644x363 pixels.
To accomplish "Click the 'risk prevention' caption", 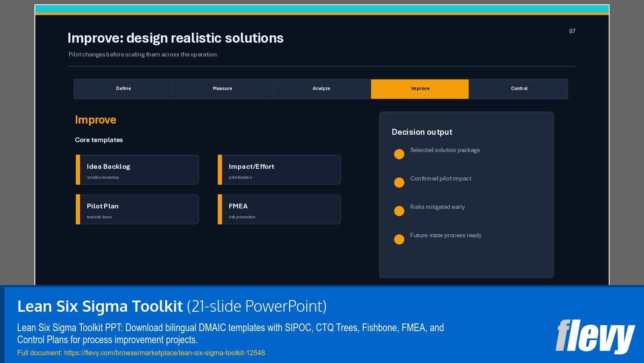I will (242, 217).
